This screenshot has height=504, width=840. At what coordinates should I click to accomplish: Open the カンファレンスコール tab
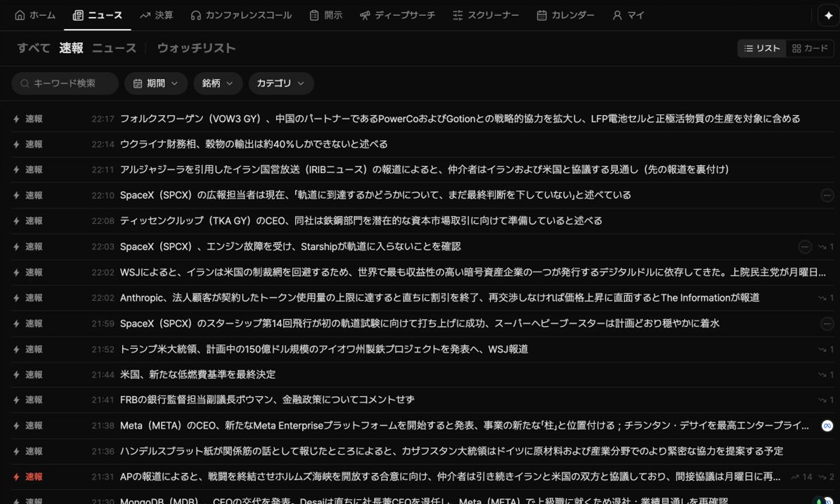coord(241,15)
